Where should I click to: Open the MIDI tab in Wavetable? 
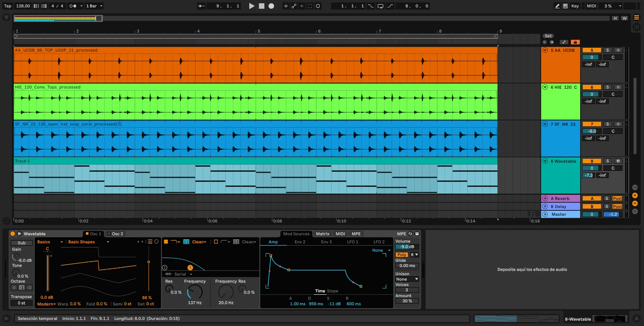[x=340, y=234]
